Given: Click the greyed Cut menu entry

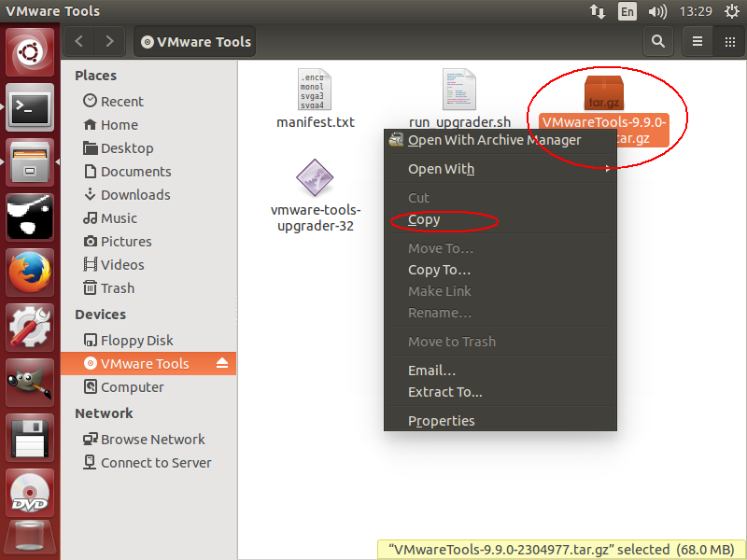Looking at the screenshot, I should 500,198.
